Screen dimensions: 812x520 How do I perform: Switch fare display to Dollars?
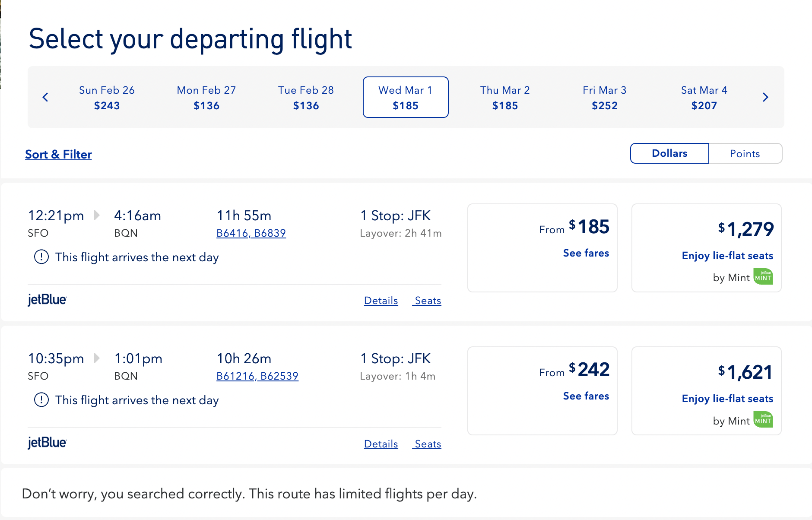(669, 154)
